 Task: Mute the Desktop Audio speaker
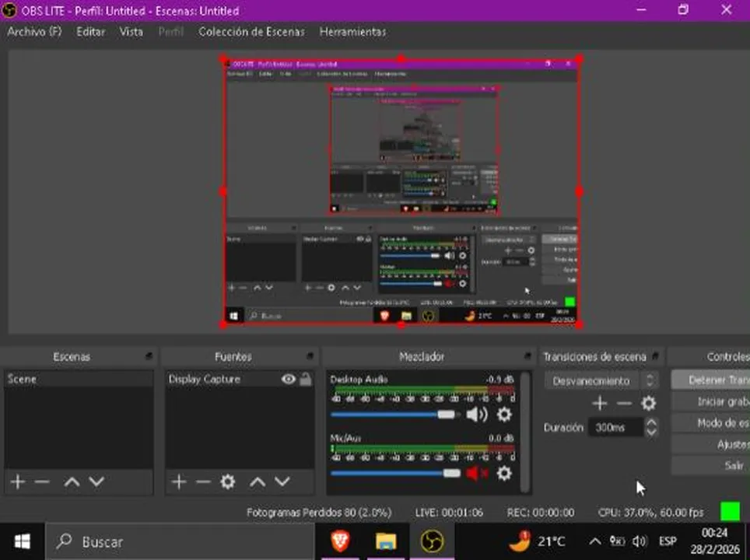tap(477, 414)
